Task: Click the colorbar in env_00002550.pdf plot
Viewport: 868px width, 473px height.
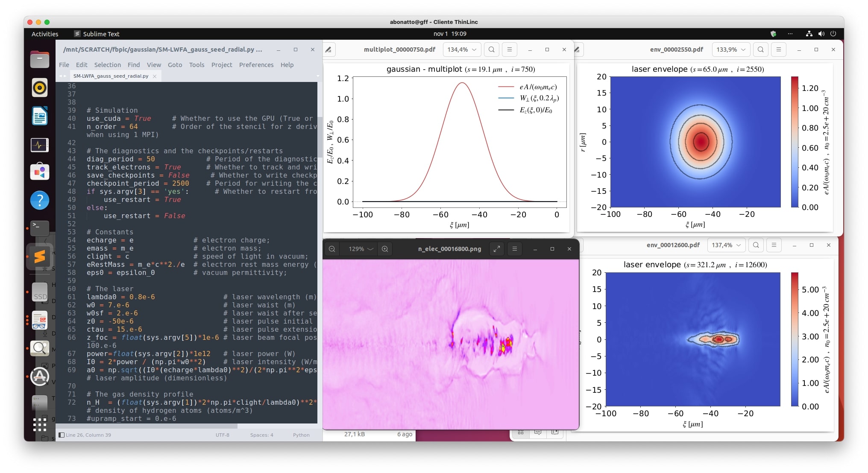Action: [795, 142]
